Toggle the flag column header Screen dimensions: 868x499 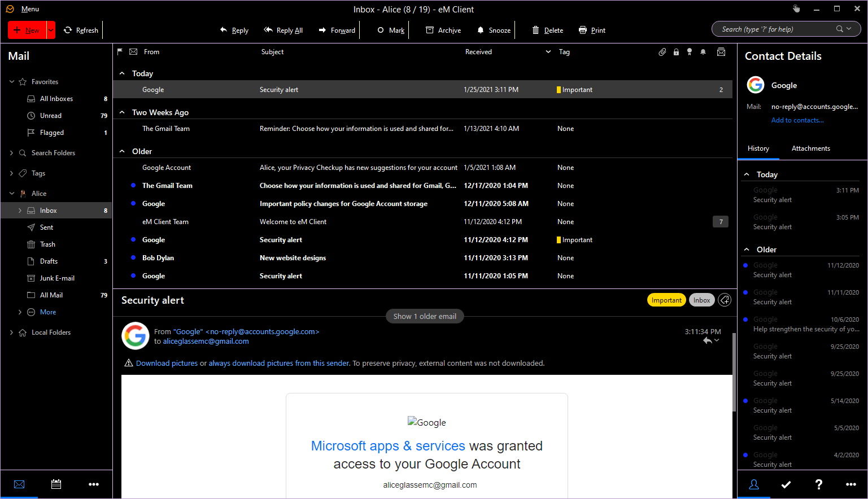[119, 51]
